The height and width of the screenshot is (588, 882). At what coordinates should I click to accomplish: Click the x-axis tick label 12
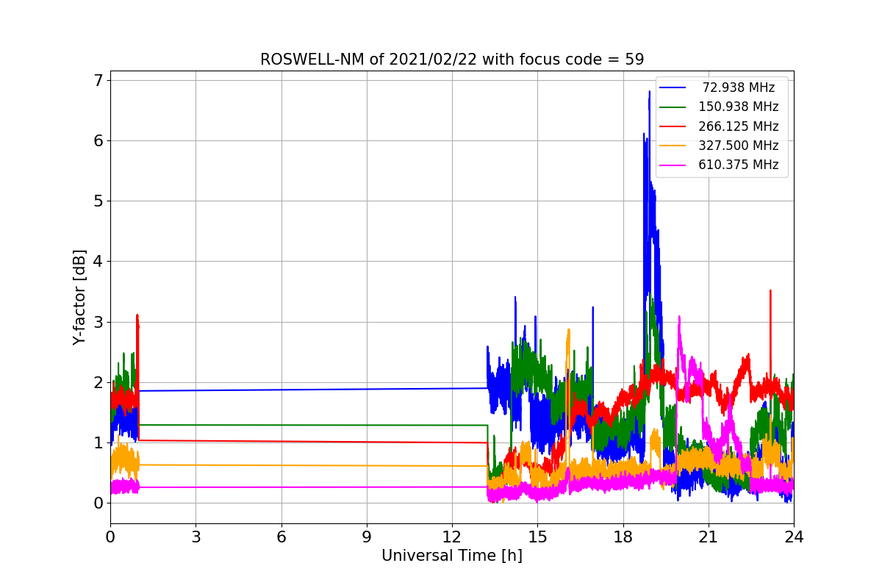point(452,537)
